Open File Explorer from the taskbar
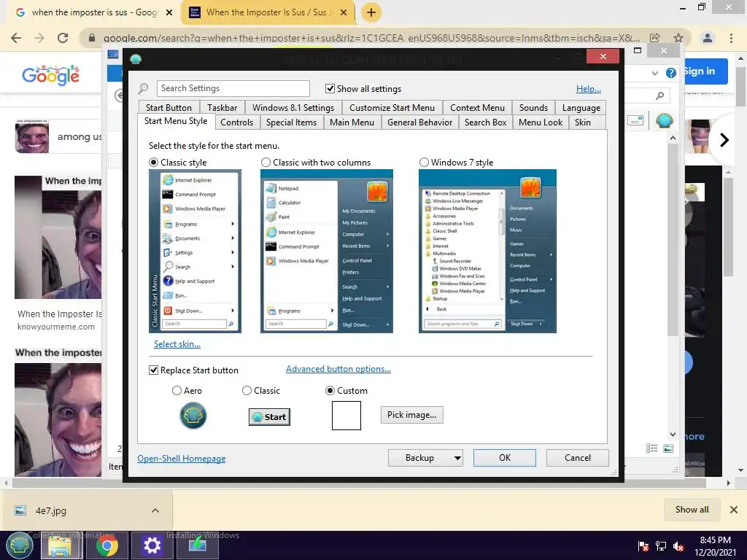This screenshot has width=747, height=560. pyautogui.click(x=61, y=545)
